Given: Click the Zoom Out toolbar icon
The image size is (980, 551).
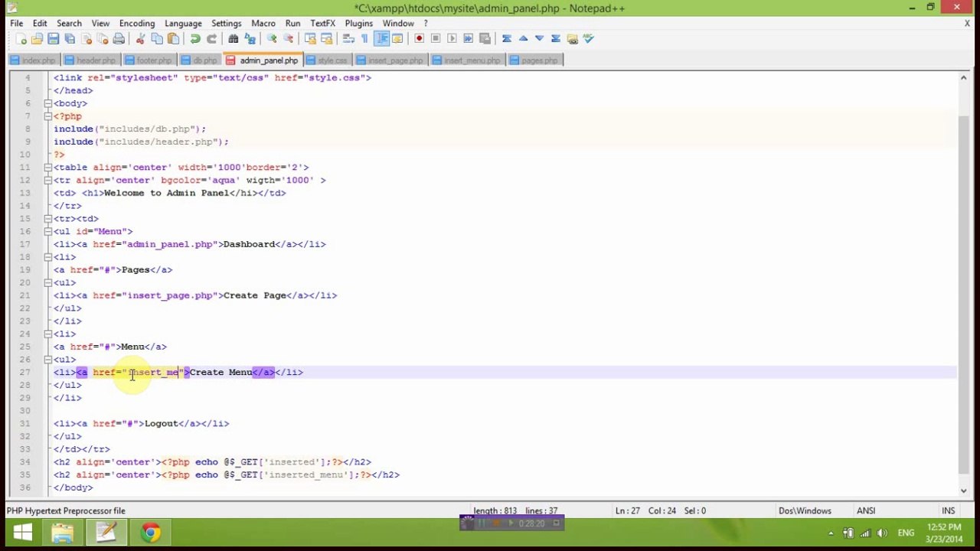Looking at the screenshot, I should [289, 38].
